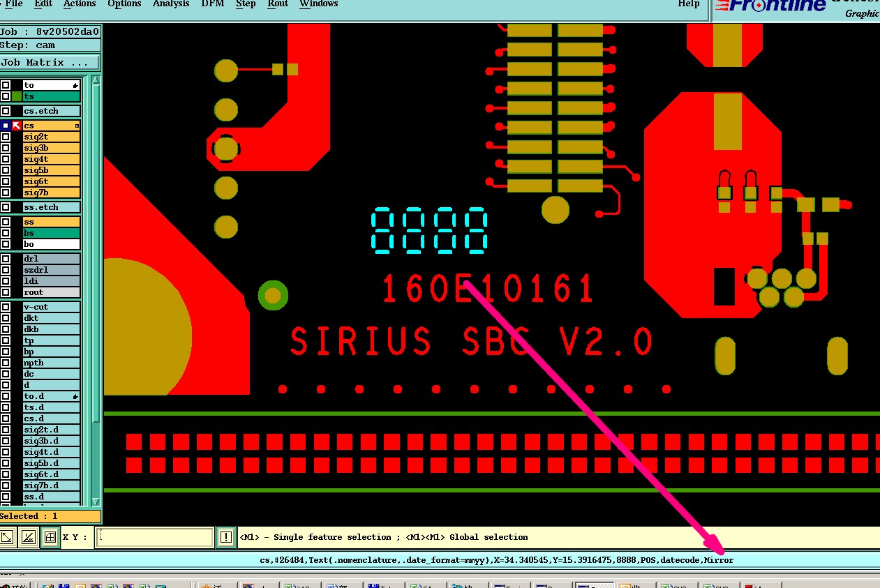This screenshot has width=880, height=588.
Task: Toggle display checkbox of the ts layer
Action: pos(6,96)
